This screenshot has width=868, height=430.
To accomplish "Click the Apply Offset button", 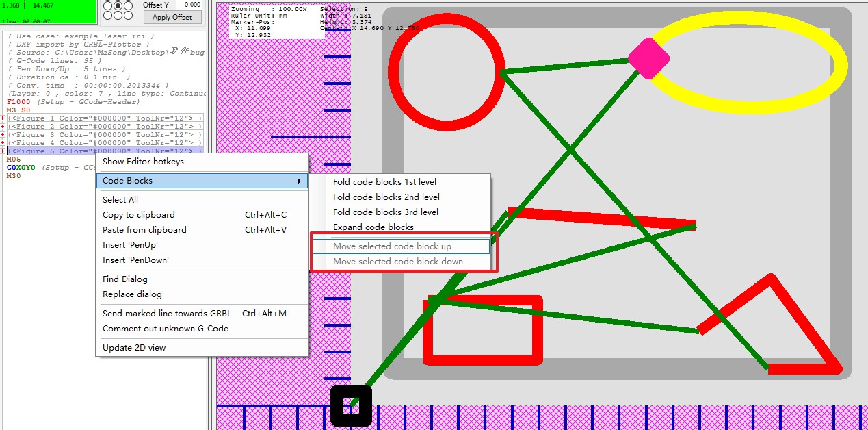I will [x=172, y=17].
